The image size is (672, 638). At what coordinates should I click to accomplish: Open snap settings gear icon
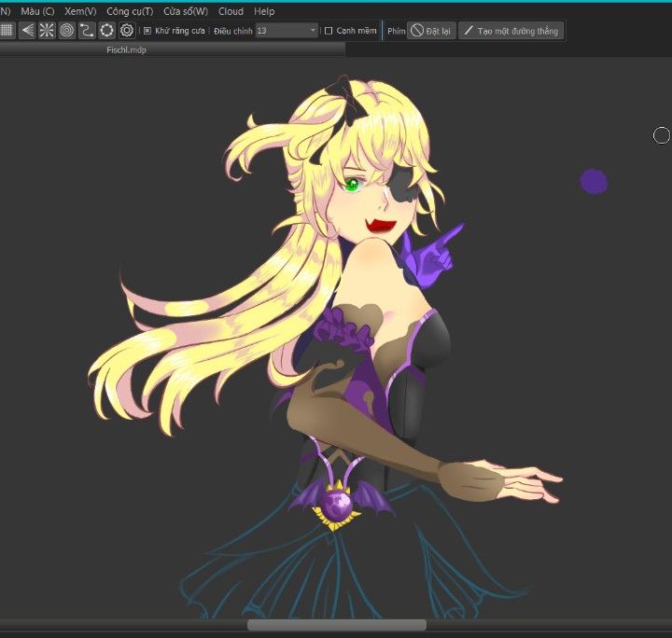click(127, 31)
